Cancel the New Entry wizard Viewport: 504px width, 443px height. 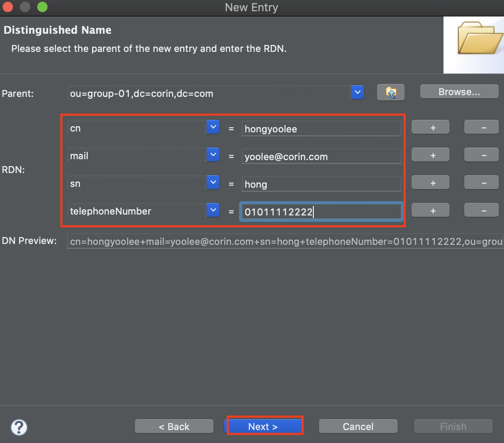point(358,426)
